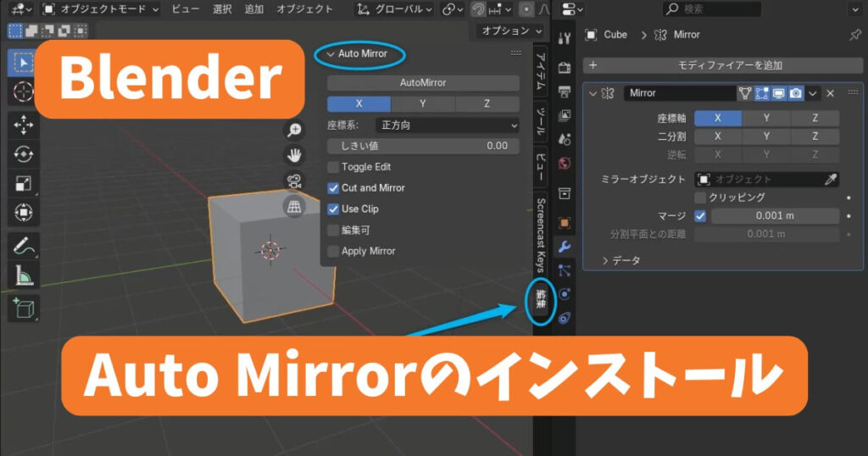Collapse the Auto Mirror panel
868x456 pixels.
coord(331,54)
